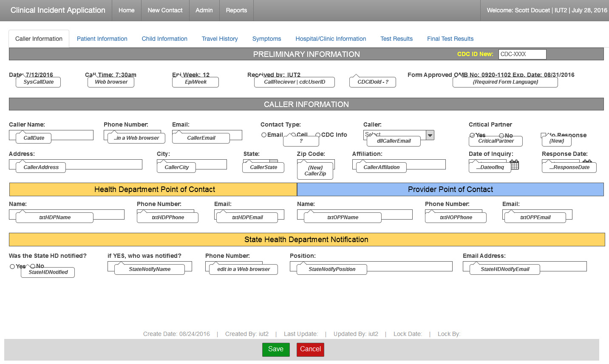
Task: Tick the No Response checkbox
Action: 543,135
